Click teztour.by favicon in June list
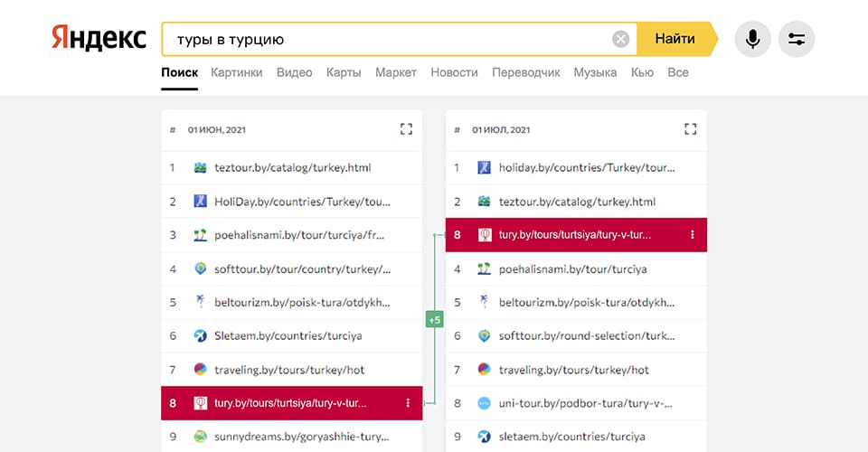 pyautogui.click(x=201, y=167)
